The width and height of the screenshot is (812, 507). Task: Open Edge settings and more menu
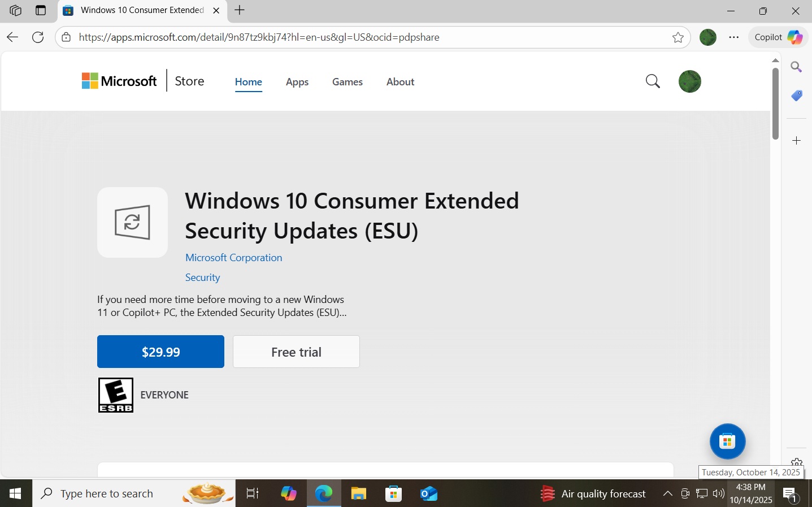(x=734, y=37)
